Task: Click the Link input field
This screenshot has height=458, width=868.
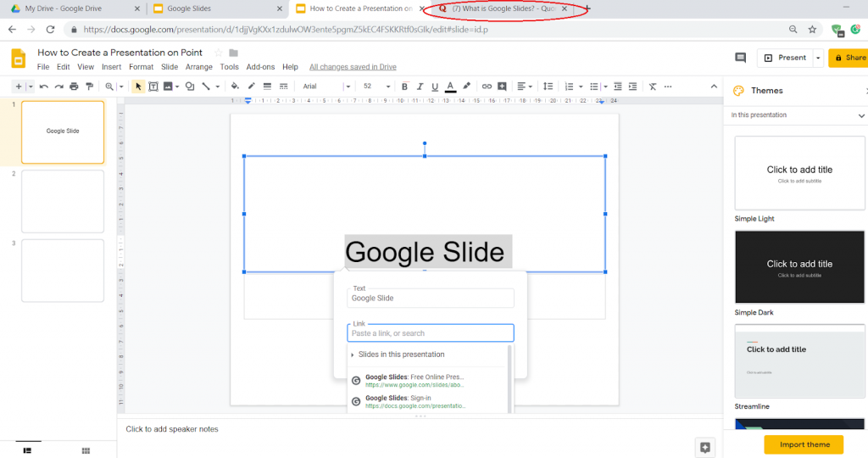Action: point(431,333)
